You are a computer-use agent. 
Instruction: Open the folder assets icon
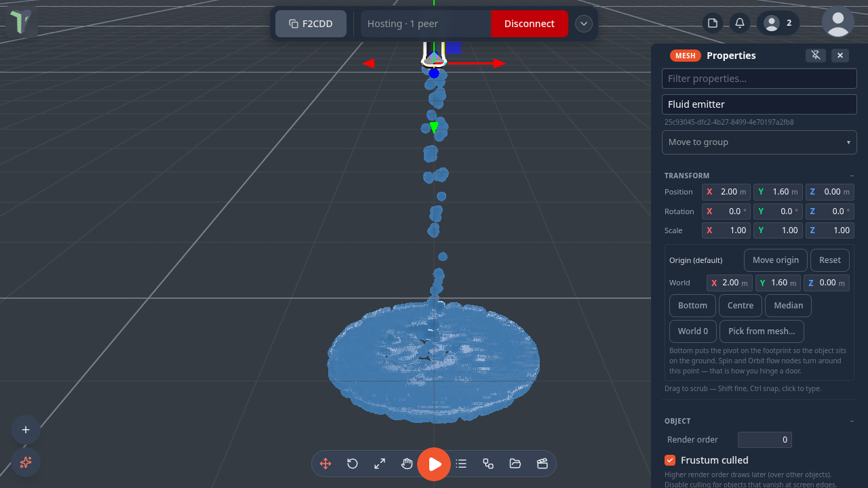[515, 464]
